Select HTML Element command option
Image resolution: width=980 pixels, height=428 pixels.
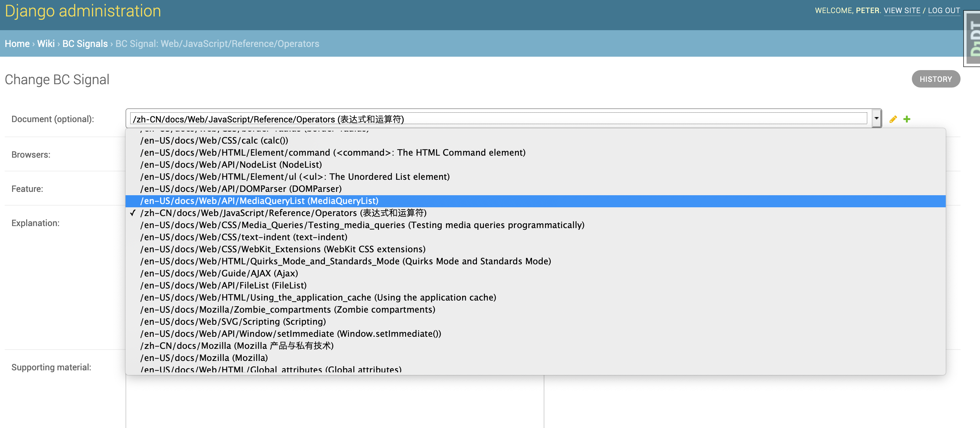click(x=535, y=153)
